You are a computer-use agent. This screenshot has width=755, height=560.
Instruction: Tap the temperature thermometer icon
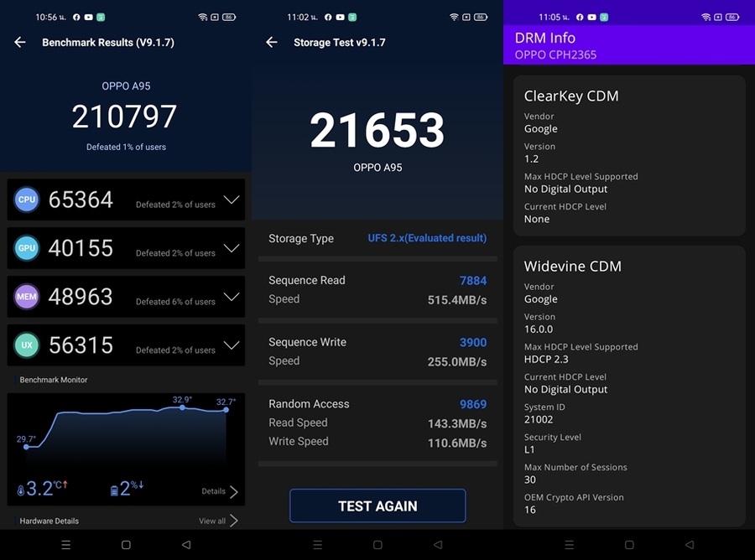(20, 490)
